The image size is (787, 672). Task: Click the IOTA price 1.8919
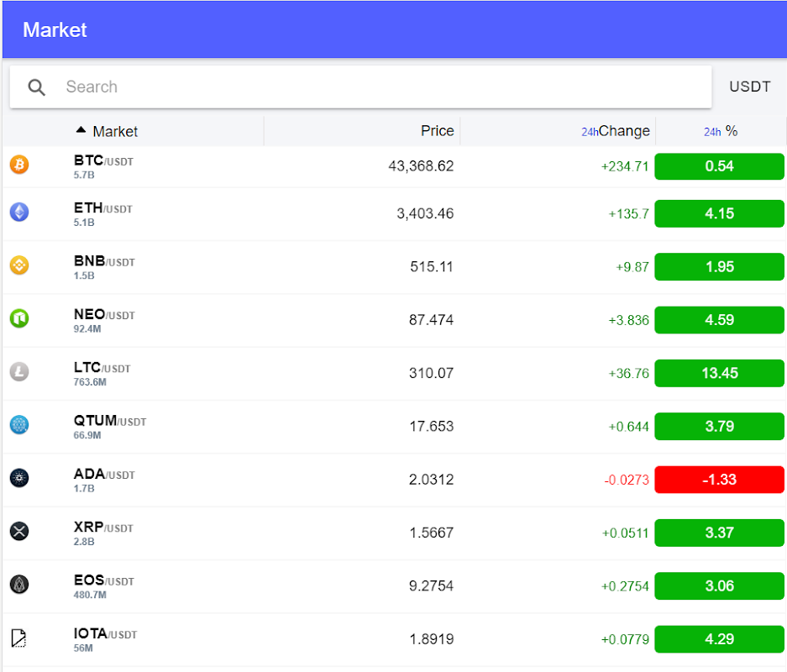(x=431, y=639)
